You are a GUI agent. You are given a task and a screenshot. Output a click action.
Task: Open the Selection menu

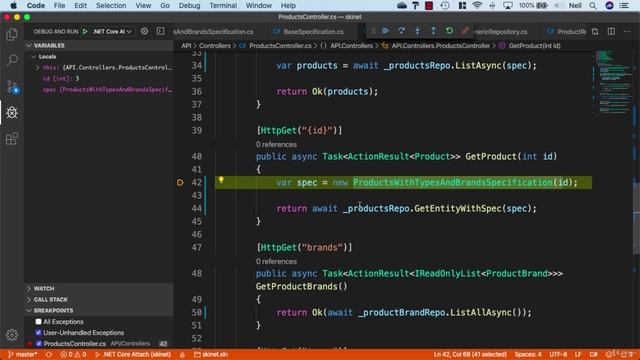pos(111,6)
